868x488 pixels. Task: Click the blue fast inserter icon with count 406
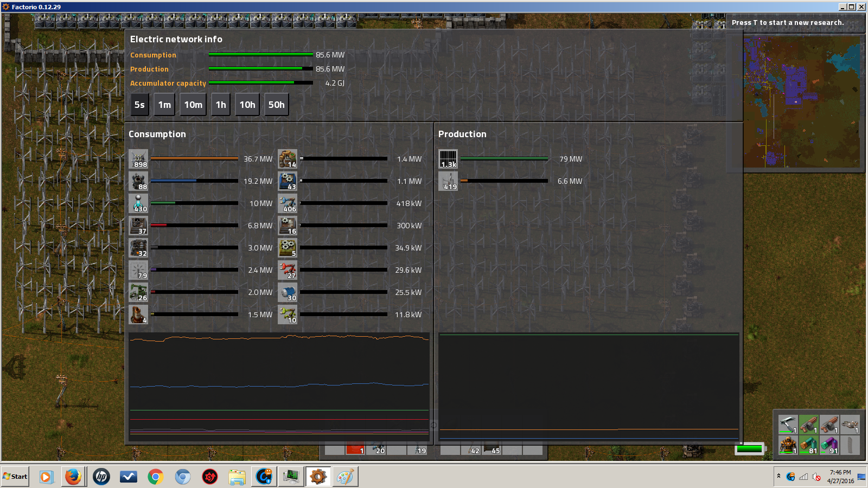click(288, 203)
